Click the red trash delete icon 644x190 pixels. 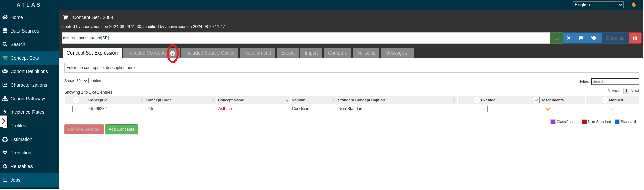tap(635, 38)
